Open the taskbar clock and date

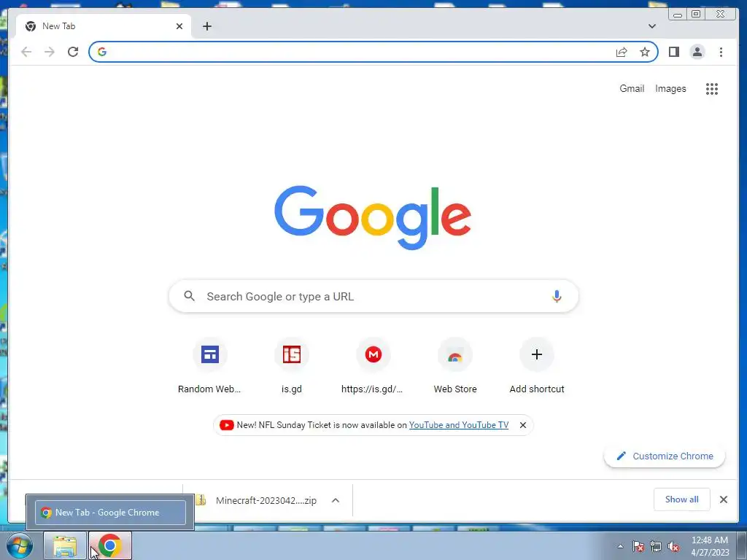tap(709, 546)
